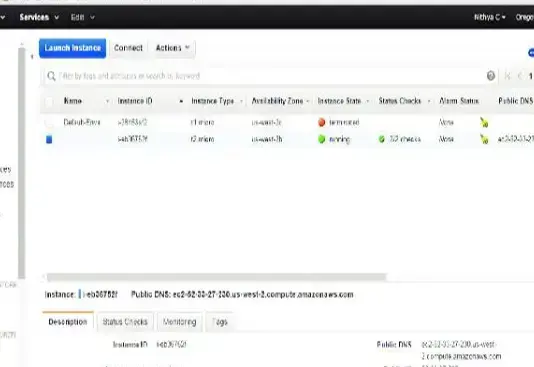The width and height of the screenshot is (534, 367).
Task: Click the search magnifier icon in filter bar
Action: (x=51, y=76)
